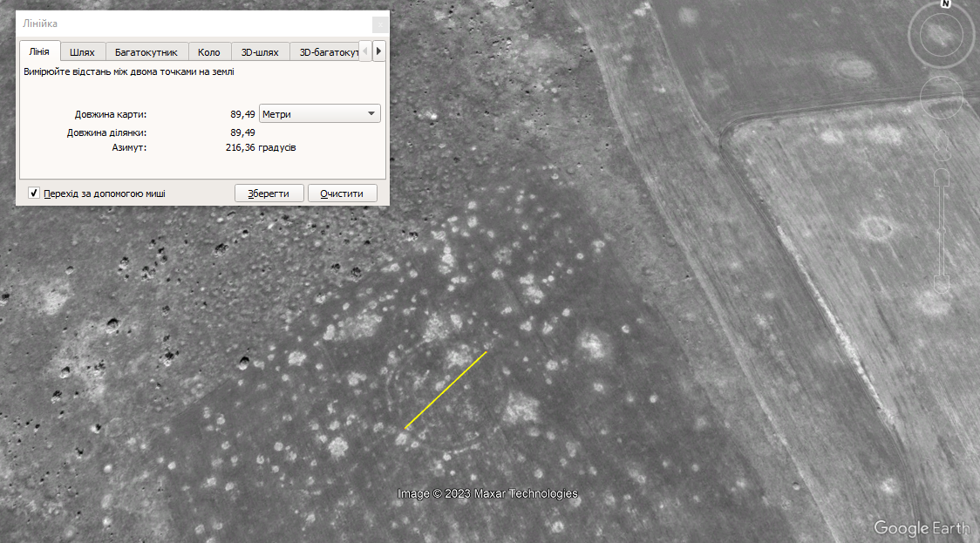The height and width of the screenshot is (543, 980).
Task: Click the Довжина ділянки label
Action: click(x=107, y=132)
